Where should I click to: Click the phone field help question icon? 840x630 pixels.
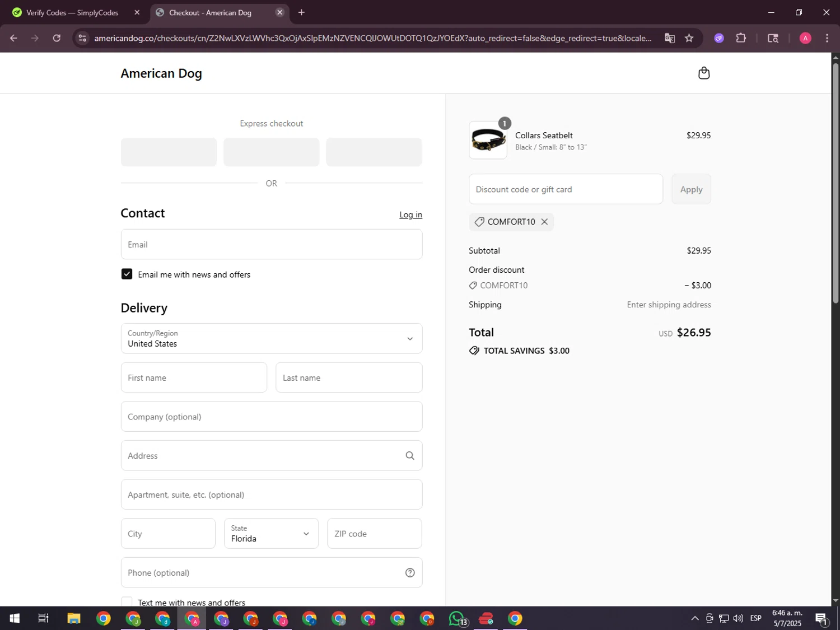pyautogui.click(x=410, y=572)
